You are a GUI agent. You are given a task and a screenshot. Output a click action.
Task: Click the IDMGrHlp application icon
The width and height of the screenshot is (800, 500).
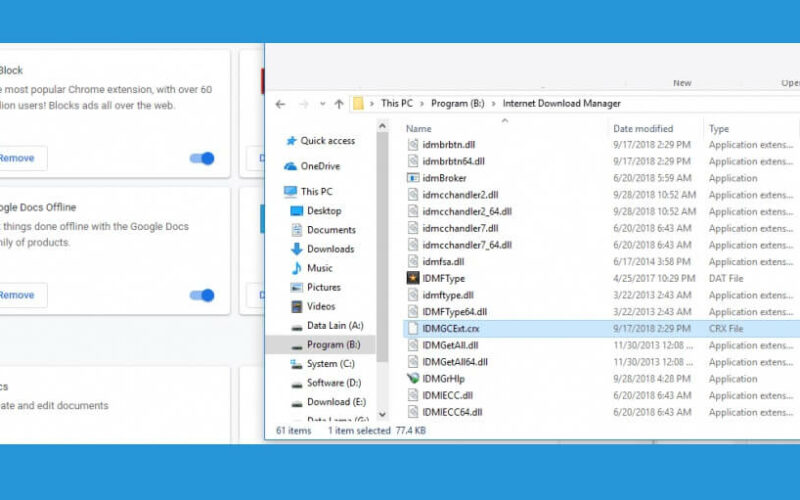pyautogui.click(x=413, y=379)
